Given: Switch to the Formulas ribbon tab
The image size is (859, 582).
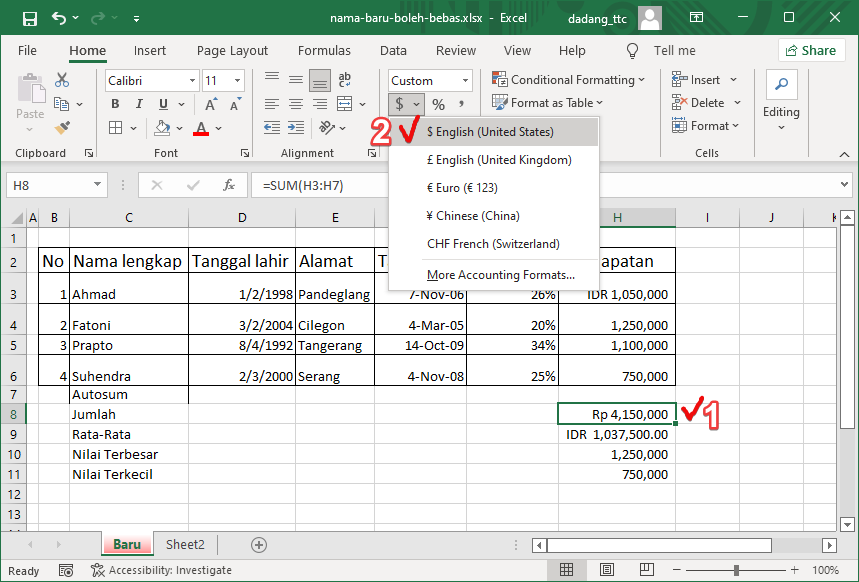Looking at the screenshot, I should 324,50.
